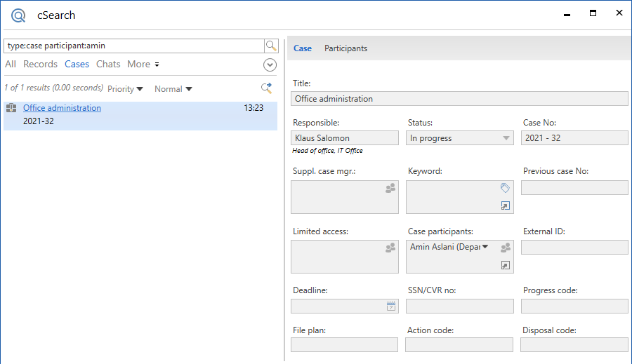Screen dimensions: 632x364
Task: Open the Office administration result link
Action: pyautogui.click(x=62, y=108)
